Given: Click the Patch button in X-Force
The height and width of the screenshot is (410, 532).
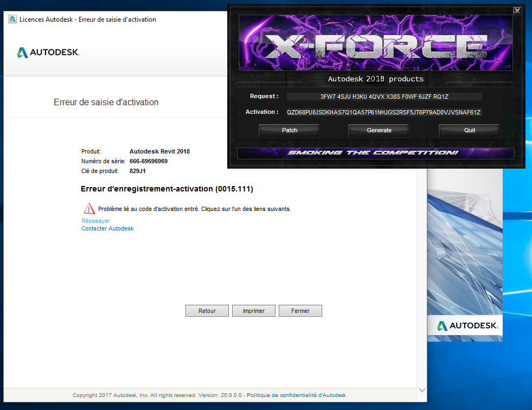Looking at the screenshot, I should pyautogui.click(x=290, y=130).
